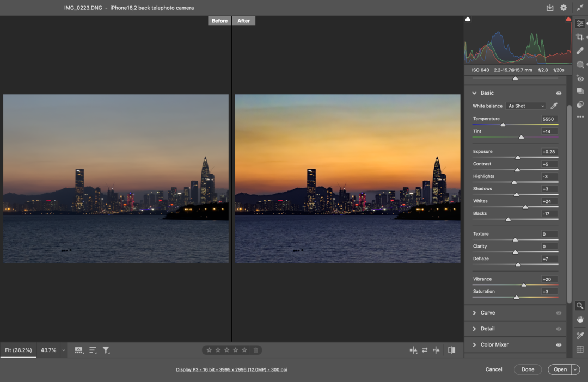588x382 pixels.
Task: Toggle the highlight clipping warning in histogram
Action: tap(568, 20)
